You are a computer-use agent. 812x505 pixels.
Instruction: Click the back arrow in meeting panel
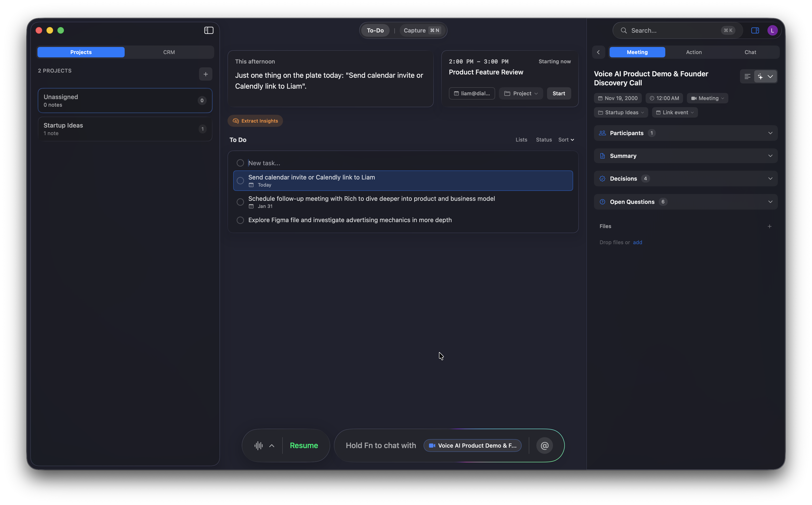[598, 52]
